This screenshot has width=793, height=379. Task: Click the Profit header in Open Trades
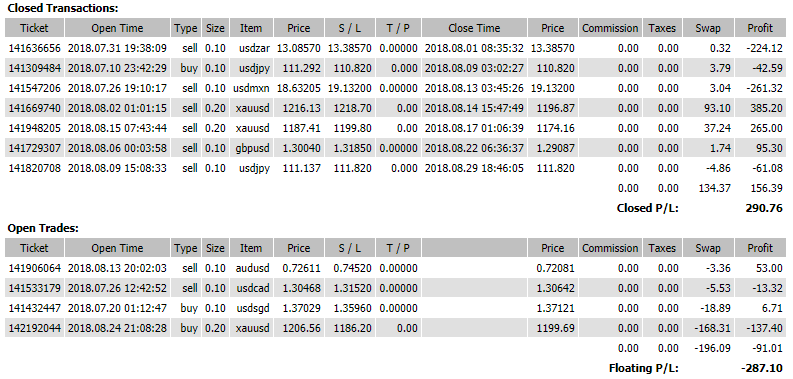pos(760,248)
